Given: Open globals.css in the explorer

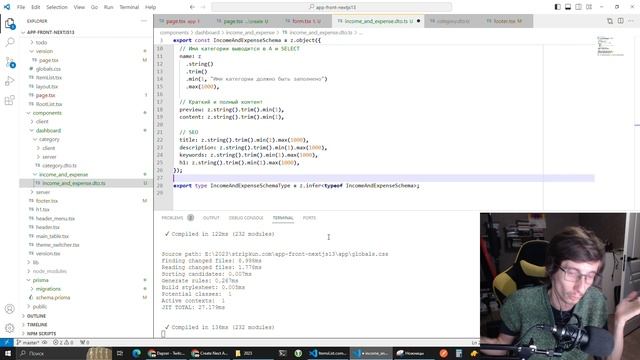Looking at the screenshot, I should tap(86, 69).
